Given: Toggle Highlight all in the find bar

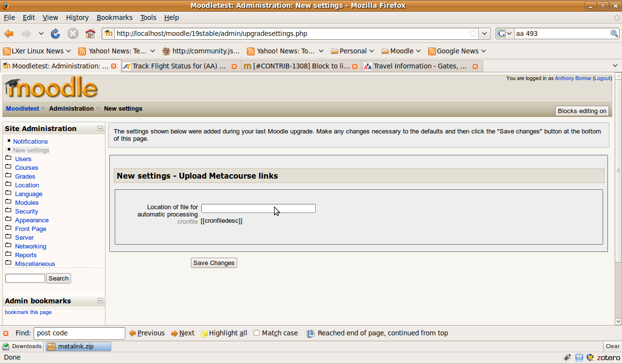Looking at the screenshot, I should point(224,333).
